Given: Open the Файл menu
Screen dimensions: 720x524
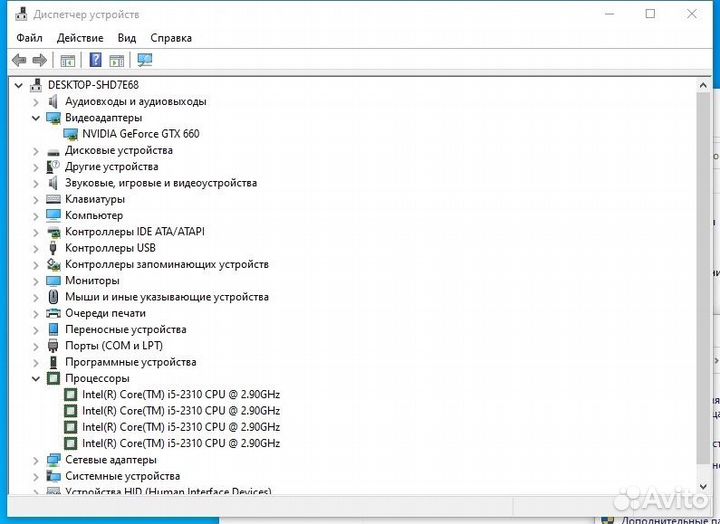Looking at the screenshot, I should 29,38.
